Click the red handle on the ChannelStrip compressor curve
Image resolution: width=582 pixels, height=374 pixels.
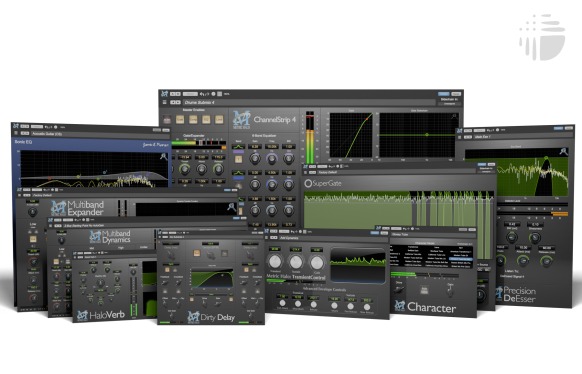368,118
